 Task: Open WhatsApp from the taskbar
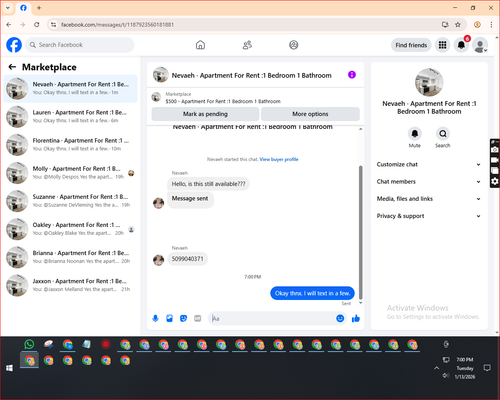tap(29, 344)
